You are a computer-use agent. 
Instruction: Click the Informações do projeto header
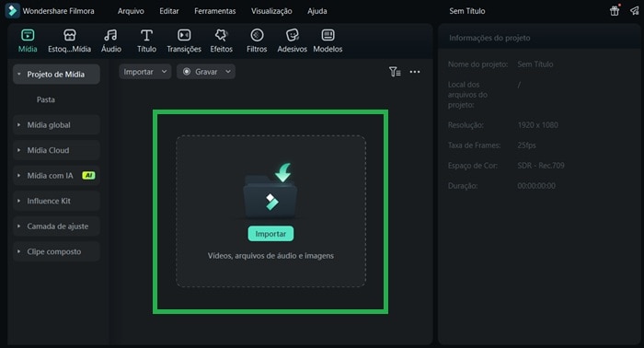489,38
